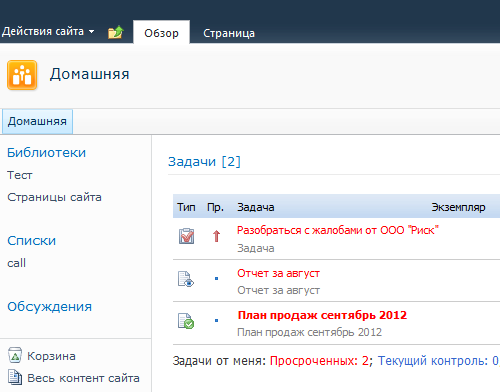Select the Домашняя navigation tab
The image size is (500, 392).
[x=37, y=121]
